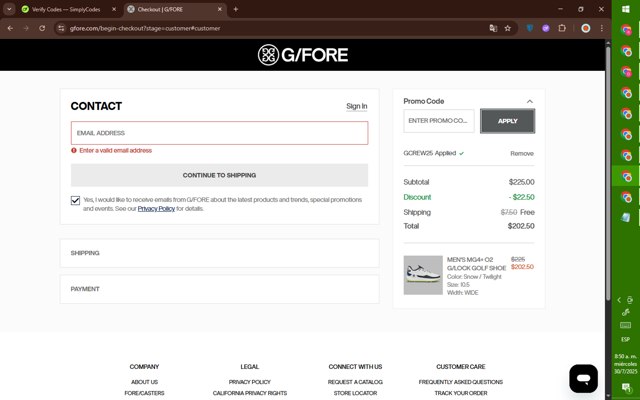Open the Extensions puzzle menu
The height and width of the screenshot is (400, 640).
[562, 28]
